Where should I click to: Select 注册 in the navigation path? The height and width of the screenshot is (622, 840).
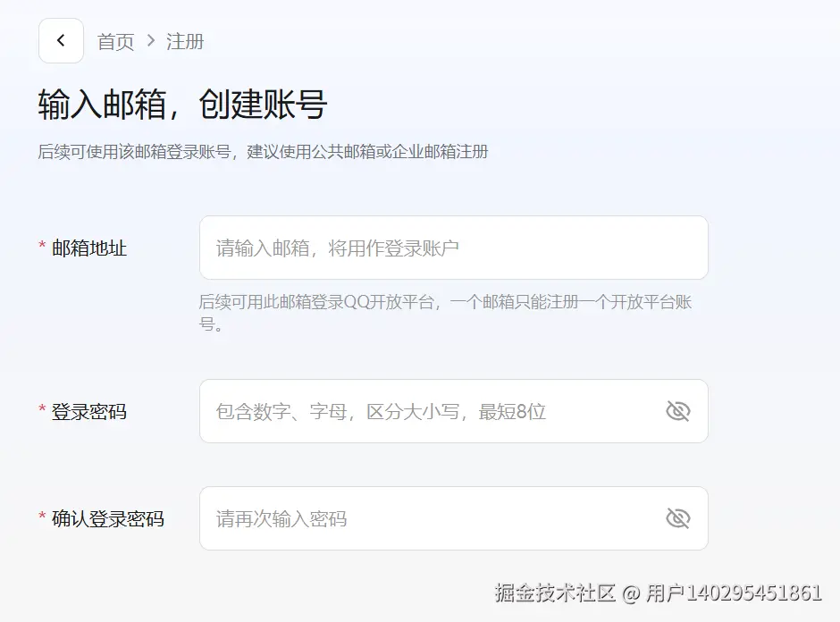click(185, 41)
